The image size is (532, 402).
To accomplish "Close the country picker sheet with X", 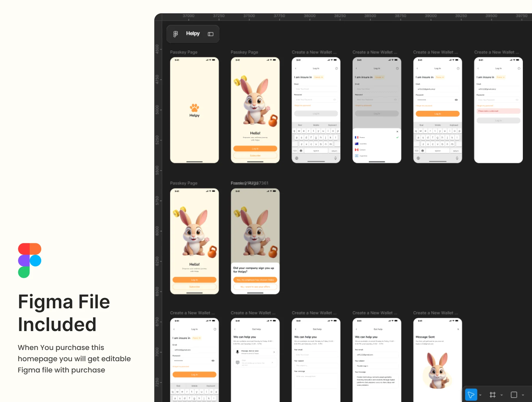I will pyautogui.click(x=397, y=132).
